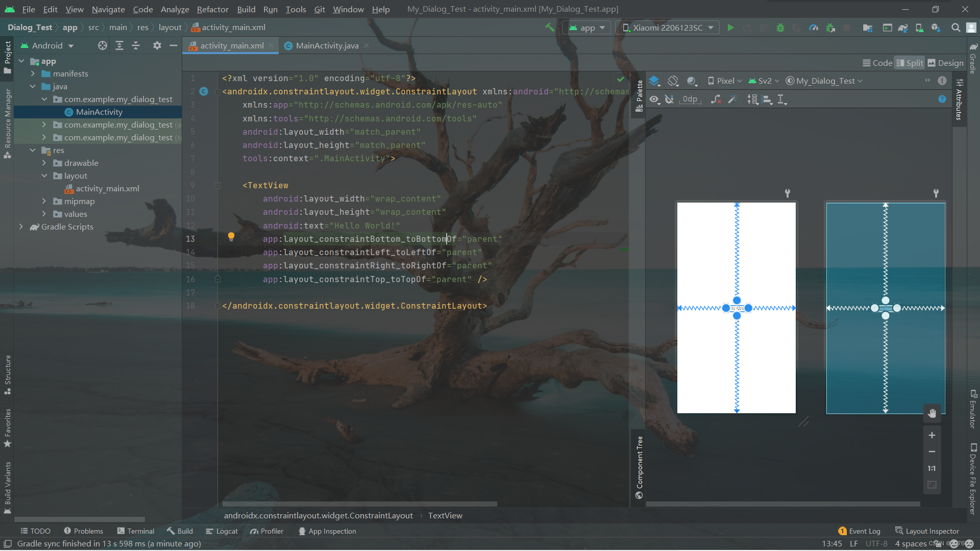Click the design preview horizontal scrollbar

click(783, 504)
